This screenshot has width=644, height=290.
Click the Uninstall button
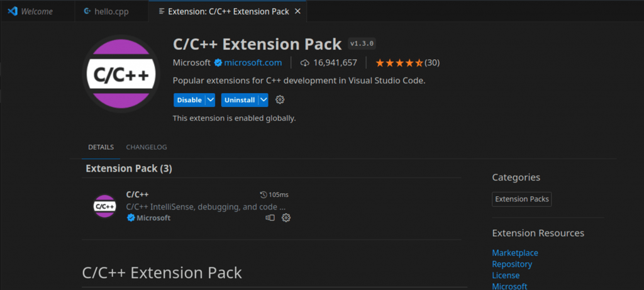click(x=239, y=100)
